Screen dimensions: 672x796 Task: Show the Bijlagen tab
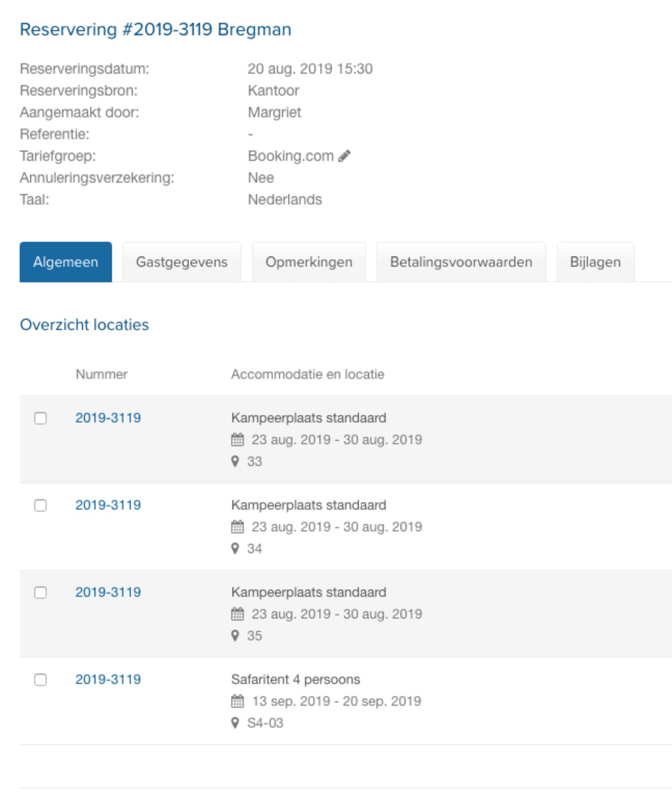[595, 262]
